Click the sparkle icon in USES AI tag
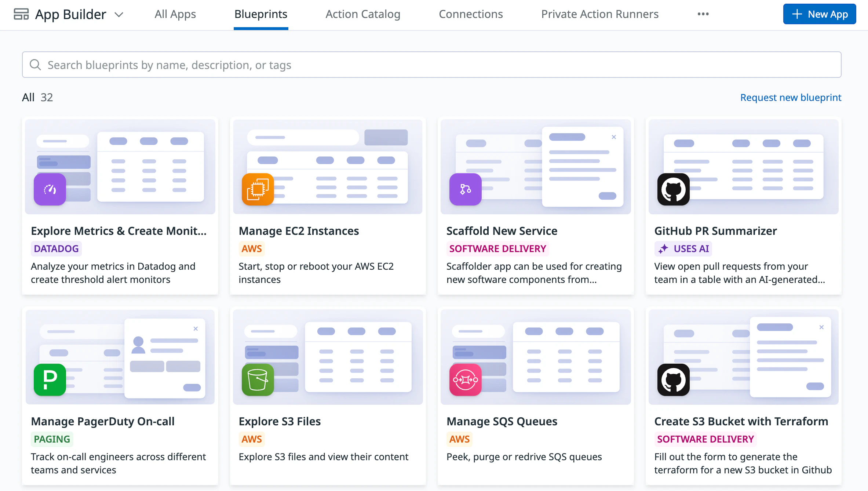Screen dimensions: 868x491 click(x=663, y=249)
